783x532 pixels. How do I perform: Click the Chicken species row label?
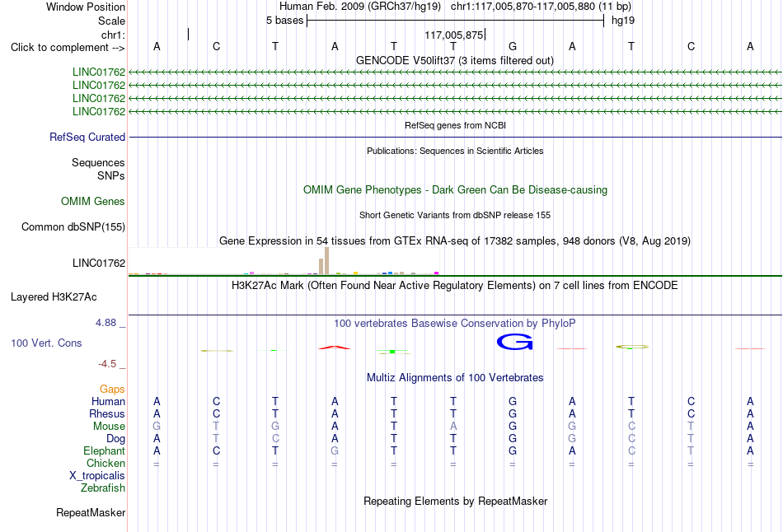(x=105, y=463)
